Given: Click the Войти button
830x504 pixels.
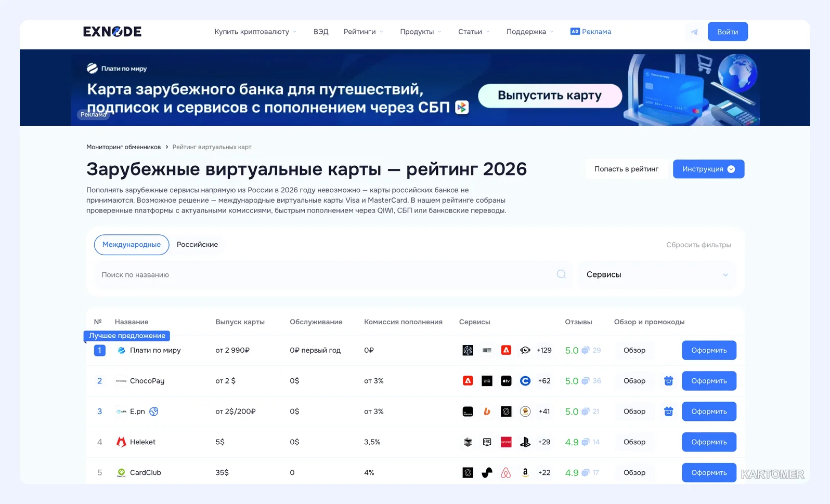Looking at the screenshot, I should (728, 32).
